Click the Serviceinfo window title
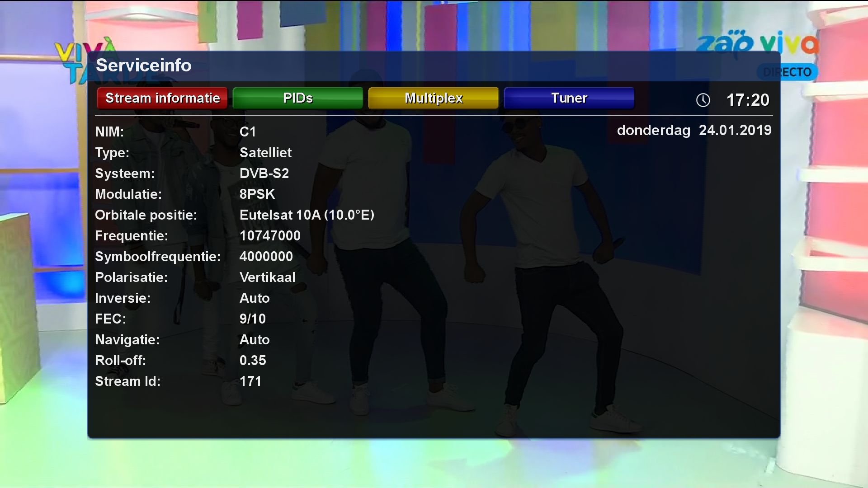 tap(145, 66)
